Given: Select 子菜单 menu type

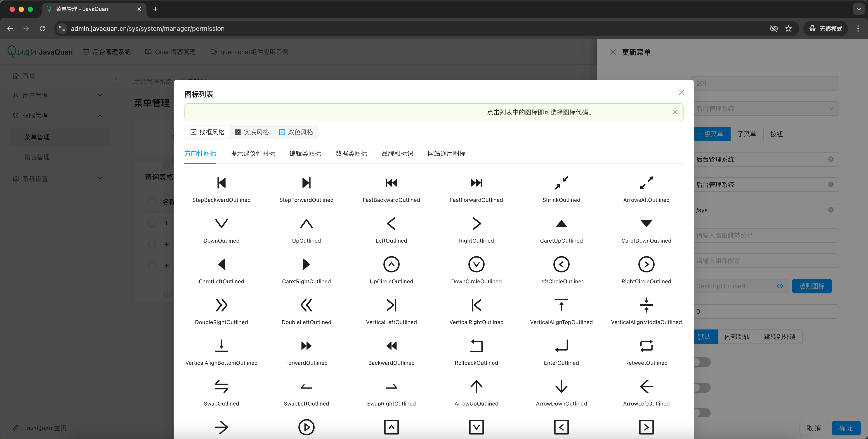Looking at the screenshot, I should click(747, 134).
